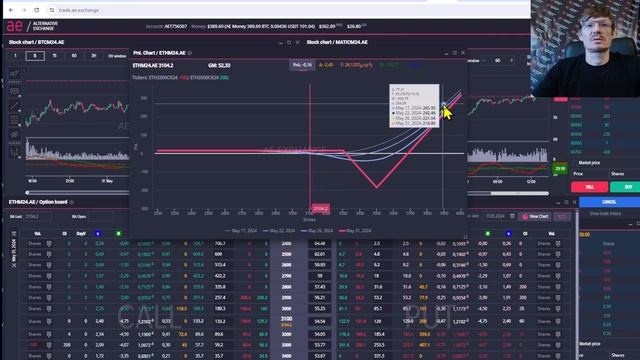
Task: Select the 1 timeframe on the BTCM24 chart
Action: 15,56
